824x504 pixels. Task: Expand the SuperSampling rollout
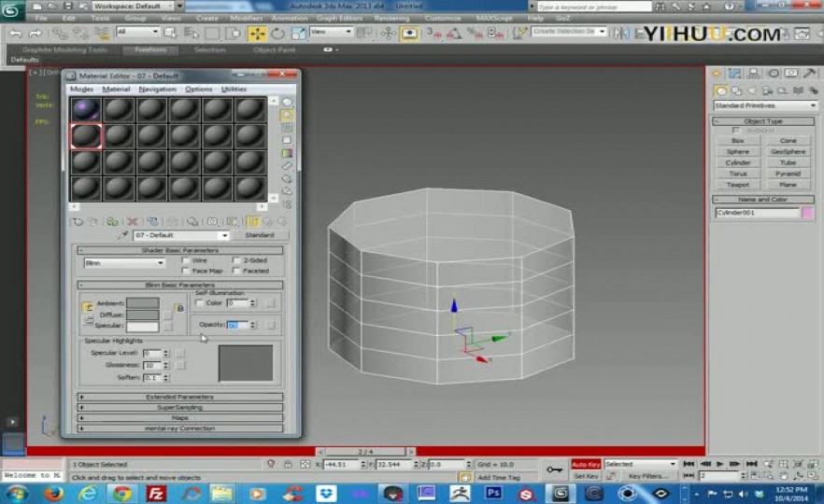click(x=179, y=407)
